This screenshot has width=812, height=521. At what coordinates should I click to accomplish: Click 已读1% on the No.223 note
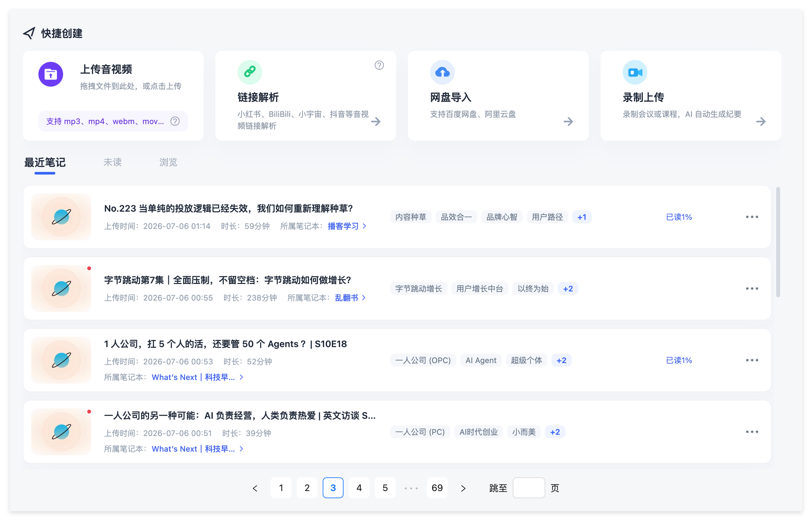click(679, 217)
